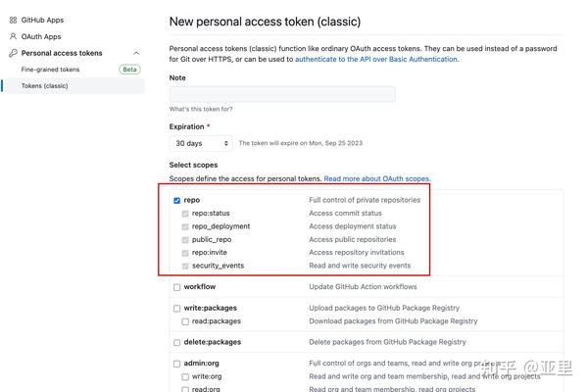Click the OAuth Apps sidebar entry
Image resolution: width=588 pixels, height=392 pixels.
(x=41, y=37)
